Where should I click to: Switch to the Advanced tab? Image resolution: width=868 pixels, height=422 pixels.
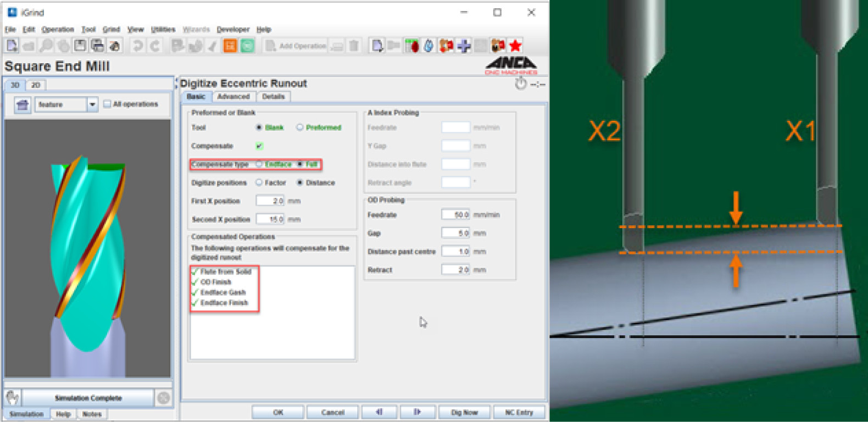(x=233, y=97)
